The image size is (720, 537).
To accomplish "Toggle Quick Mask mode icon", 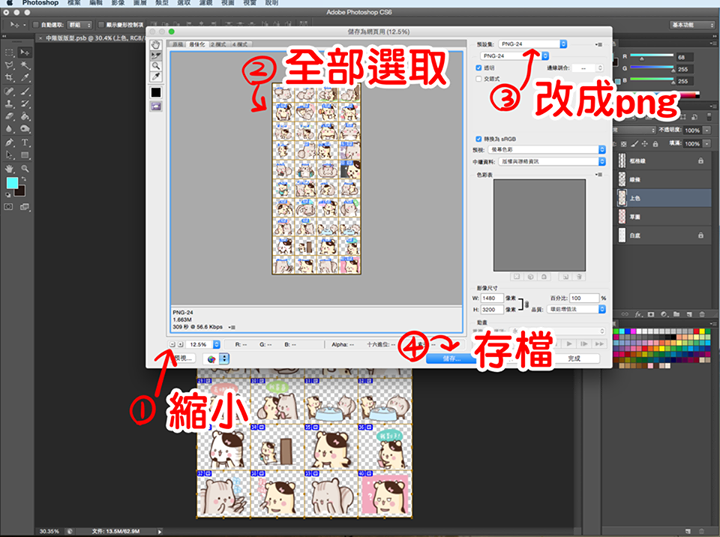I will [9, 207].
